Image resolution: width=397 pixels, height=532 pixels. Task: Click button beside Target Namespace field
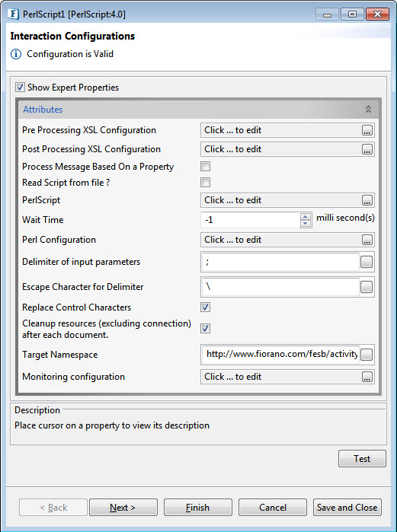[367, 355]
